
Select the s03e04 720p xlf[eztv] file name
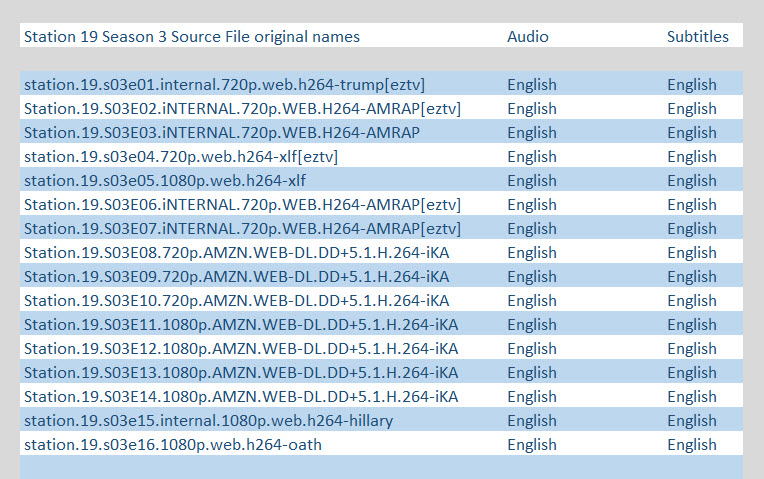[x=181, y=157]
